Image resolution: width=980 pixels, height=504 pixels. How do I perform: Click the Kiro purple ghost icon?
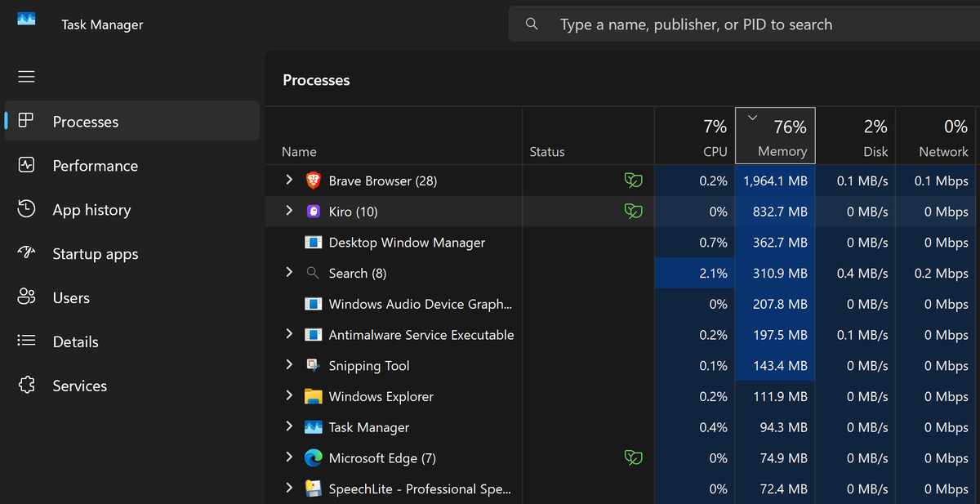click(313, 212)
